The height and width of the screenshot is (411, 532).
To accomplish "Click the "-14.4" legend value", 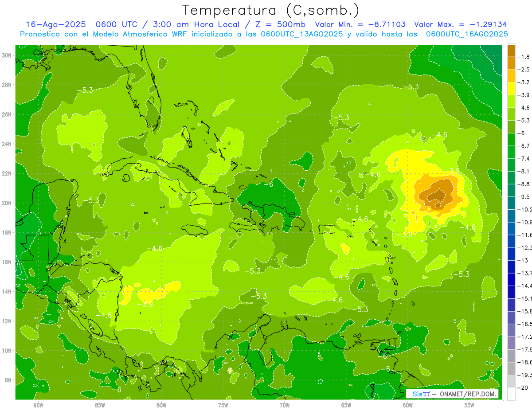I will click(525, 286).
